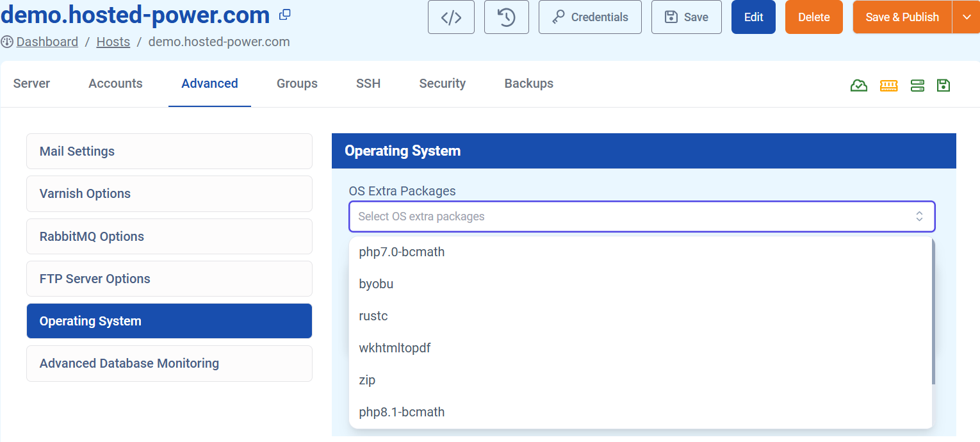Click the green cloud check status icon

coord(858,85)
